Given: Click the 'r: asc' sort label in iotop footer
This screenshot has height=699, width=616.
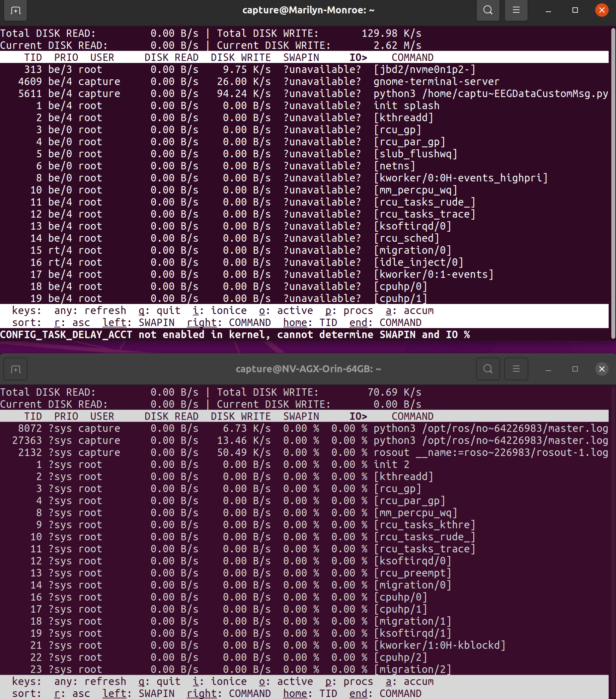Looking at the screenshot, I should tap(72, 322).
